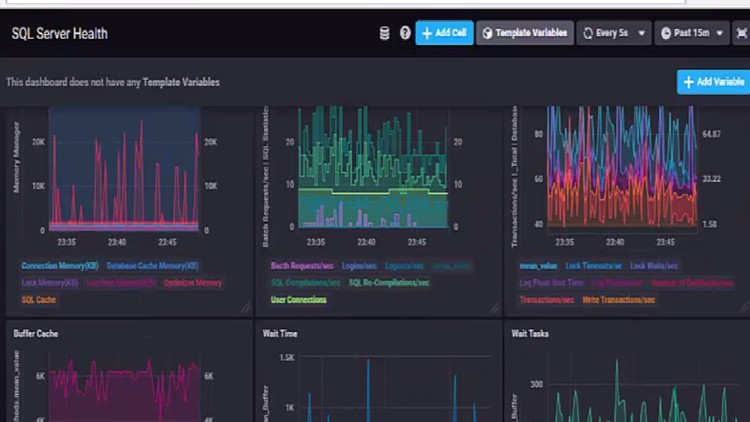The image size is (750, 422).
Task: Toggle the SQL Re-Compilations/sec legend series
Action: pyautogui.click(x=389, y=282)
